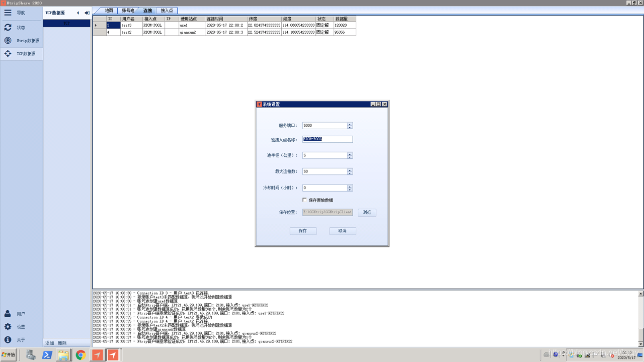Switch to the 接入点 tab
The image size is (644, 362).
coord(167,11)
